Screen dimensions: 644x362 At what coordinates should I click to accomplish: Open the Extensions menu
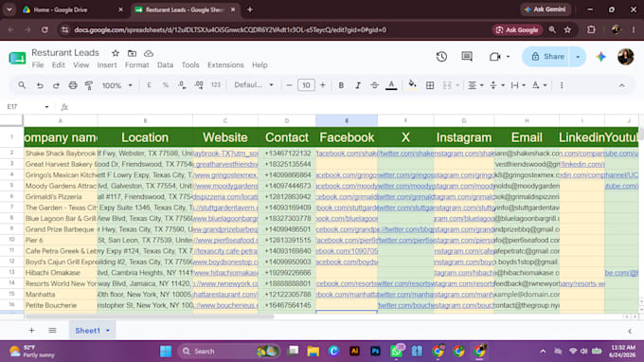point(225,65)
